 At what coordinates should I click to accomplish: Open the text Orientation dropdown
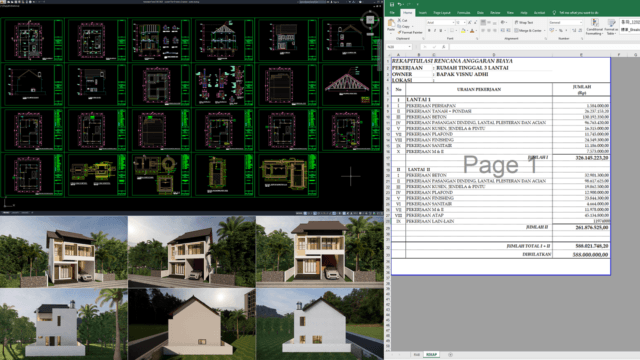click(504, 22)
